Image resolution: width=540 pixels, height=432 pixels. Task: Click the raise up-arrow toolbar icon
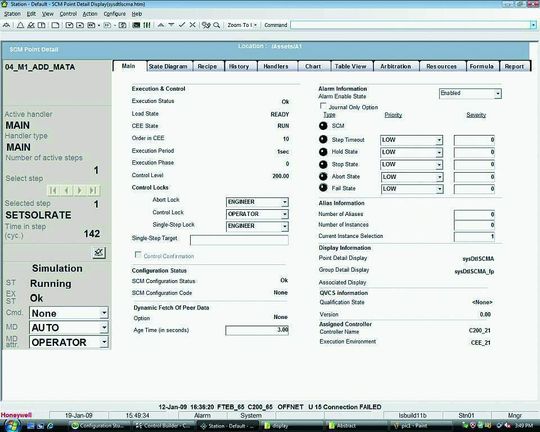(161, 25)
